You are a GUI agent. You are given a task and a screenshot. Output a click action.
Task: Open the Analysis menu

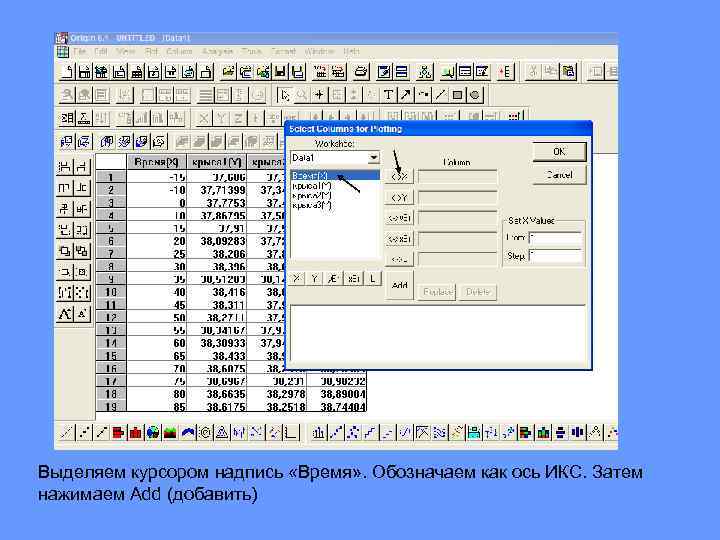218,51
